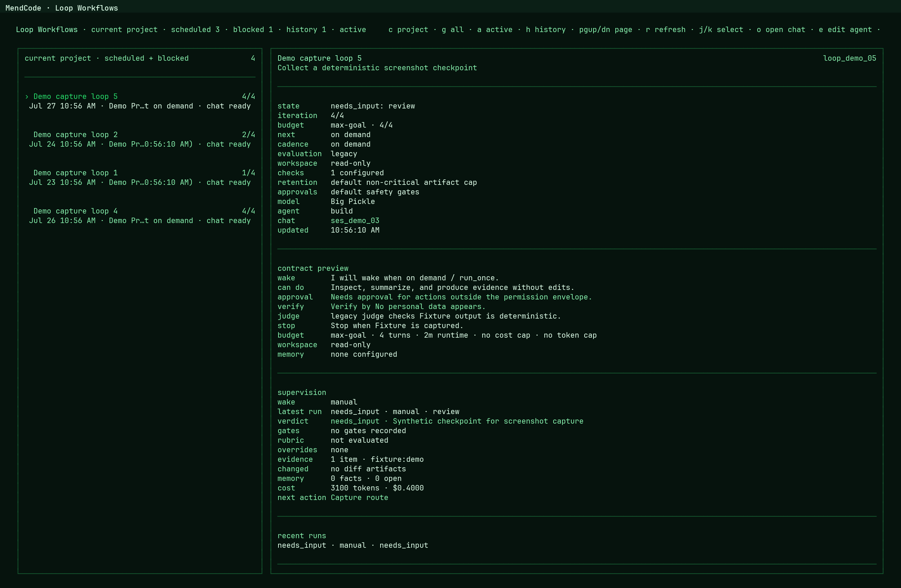The width and height of the screenshot is (901, 588).
Task: Click the 'MendCode · Loop Workflows' window title
Action: point(62,8)
